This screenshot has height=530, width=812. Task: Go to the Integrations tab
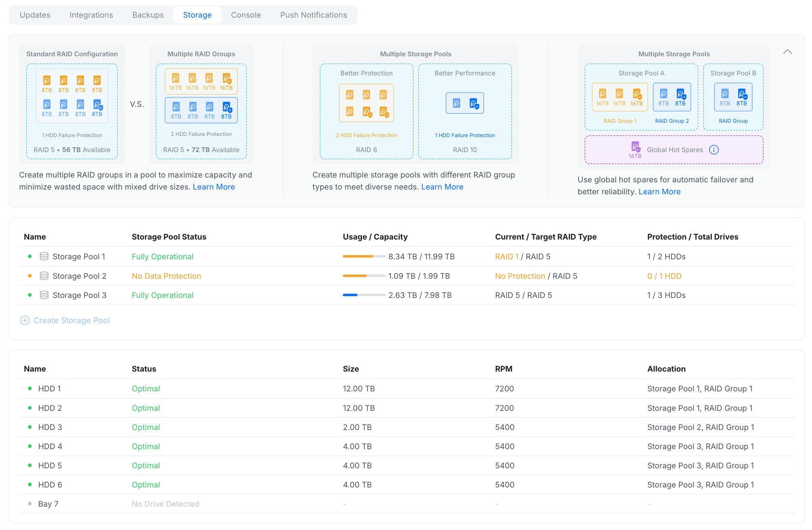pyautogui.click(x=91, y=15)
